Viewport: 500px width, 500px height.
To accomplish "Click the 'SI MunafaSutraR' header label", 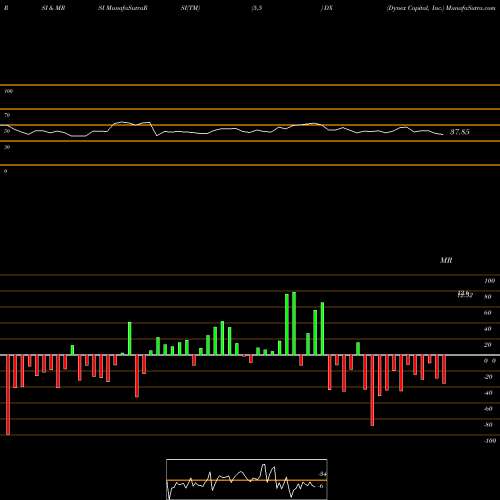I will click(x=123, y=8).
